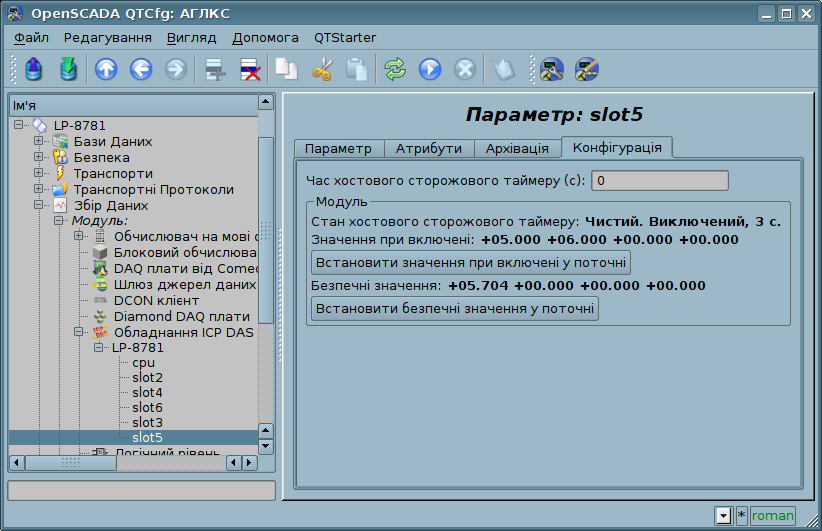The width and height of the screenshot is (822, 531).
Task: Go up one level with the up arrow icon
Action: point(106,70)
